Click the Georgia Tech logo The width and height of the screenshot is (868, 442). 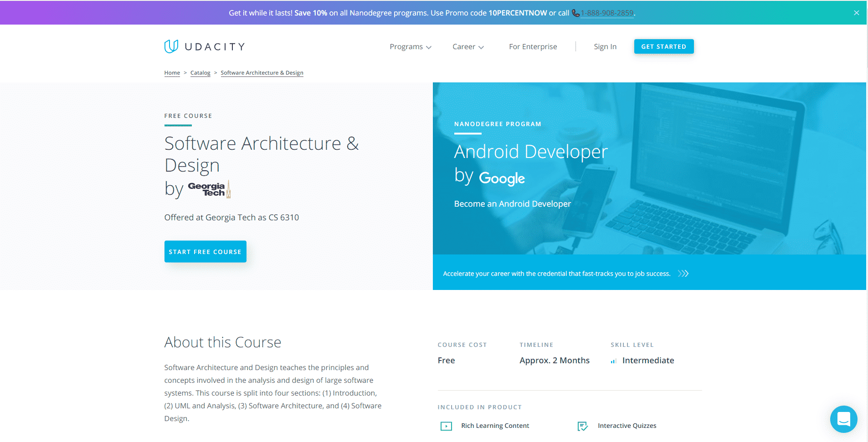209,189
